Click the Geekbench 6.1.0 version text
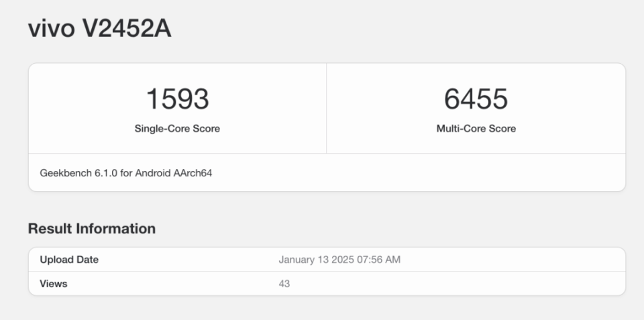 click(79, 172)
